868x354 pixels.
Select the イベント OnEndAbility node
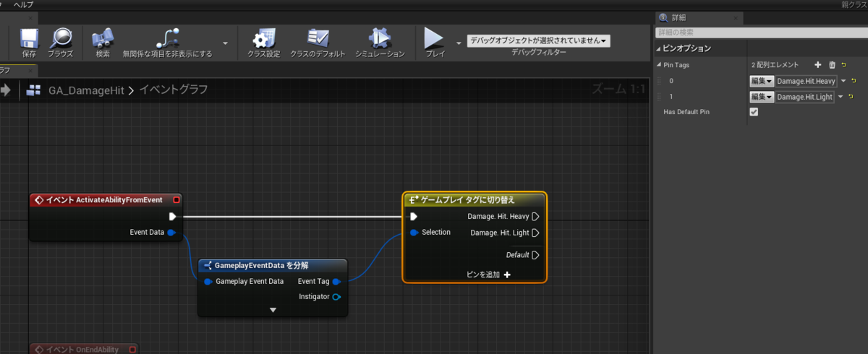[x=84, y=349]
